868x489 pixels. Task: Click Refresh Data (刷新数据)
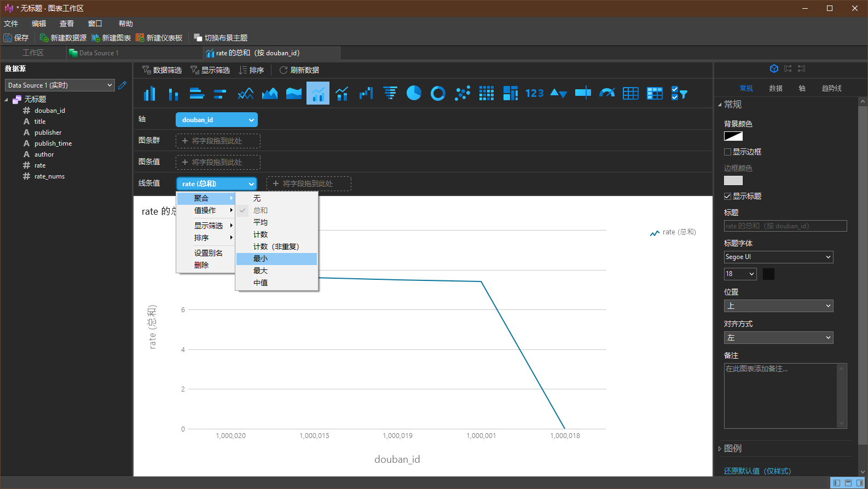(x=299, y=70)
